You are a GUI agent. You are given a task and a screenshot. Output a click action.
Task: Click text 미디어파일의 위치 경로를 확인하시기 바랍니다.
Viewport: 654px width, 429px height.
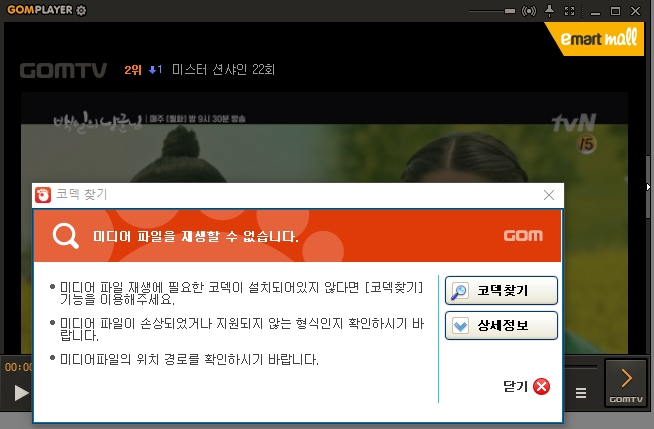(x=189, y=359)
